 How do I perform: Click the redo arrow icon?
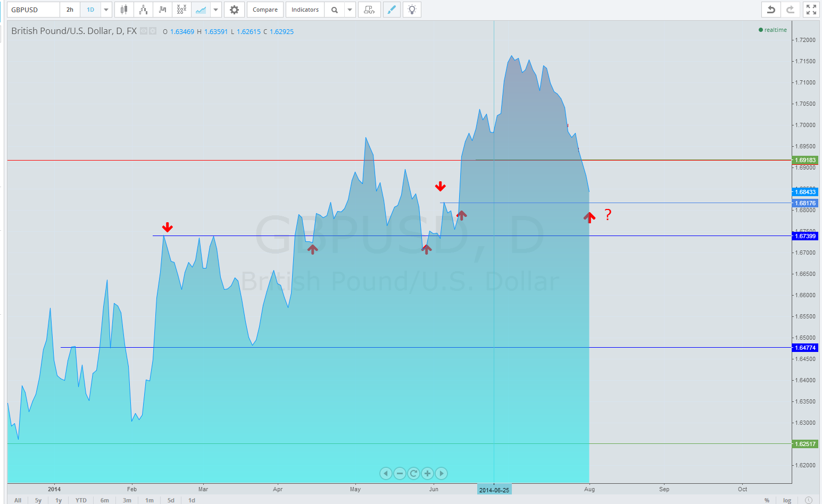pos(790,10)
